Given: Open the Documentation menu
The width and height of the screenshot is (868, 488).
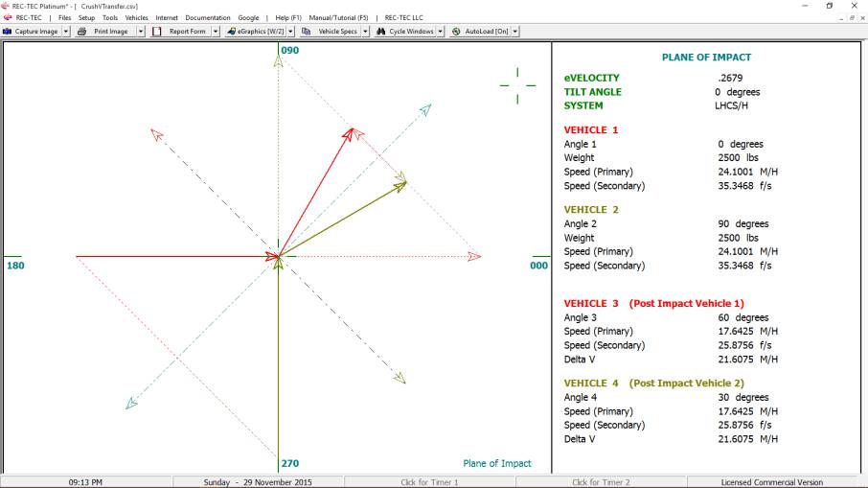Looking at the screenshot, I should coord(208,17).
